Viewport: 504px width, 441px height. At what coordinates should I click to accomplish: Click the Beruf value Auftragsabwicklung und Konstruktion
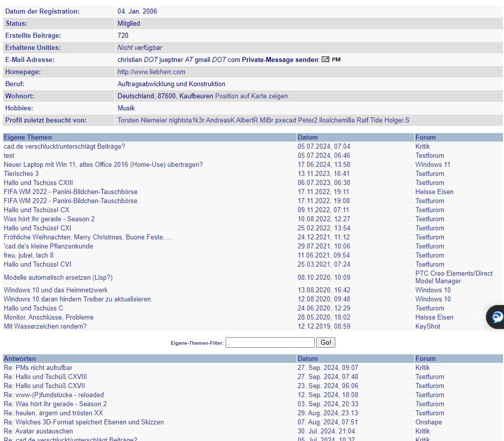171,84
